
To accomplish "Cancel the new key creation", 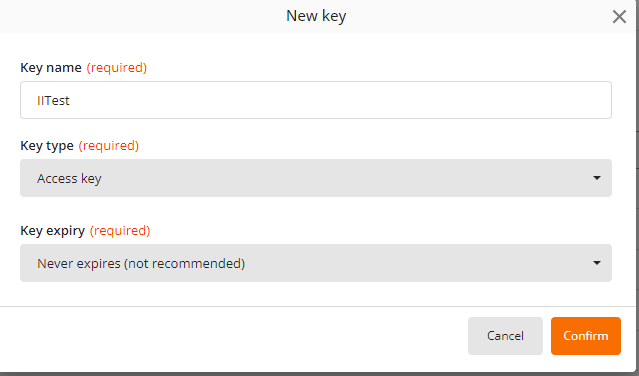I will point(505,336).
